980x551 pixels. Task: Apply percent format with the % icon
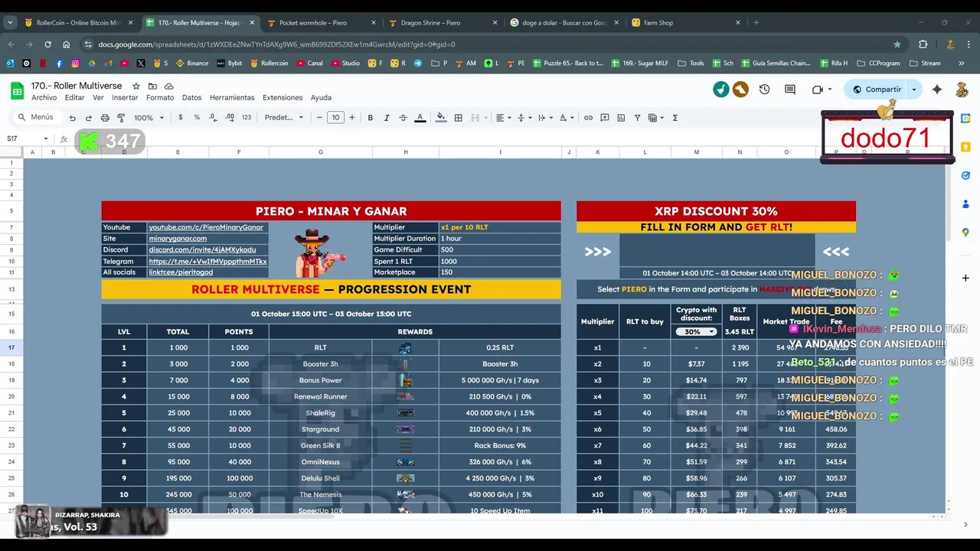point(197,118)
